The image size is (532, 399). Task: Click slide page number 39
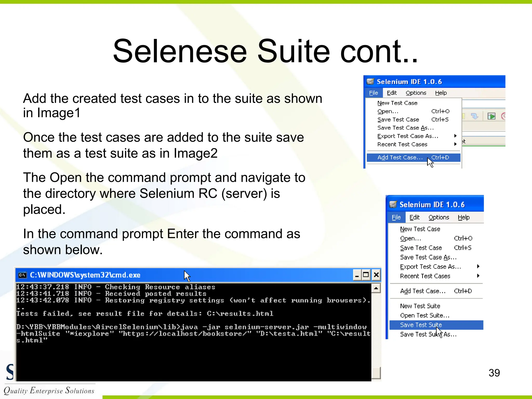(494, 373)
